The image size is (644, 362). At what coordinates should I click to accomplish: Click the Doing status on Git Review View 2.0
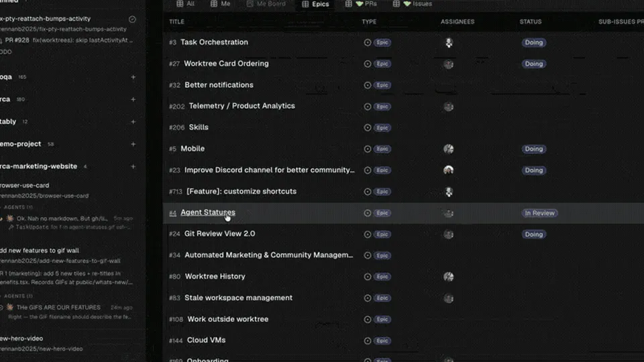point(533,235)
